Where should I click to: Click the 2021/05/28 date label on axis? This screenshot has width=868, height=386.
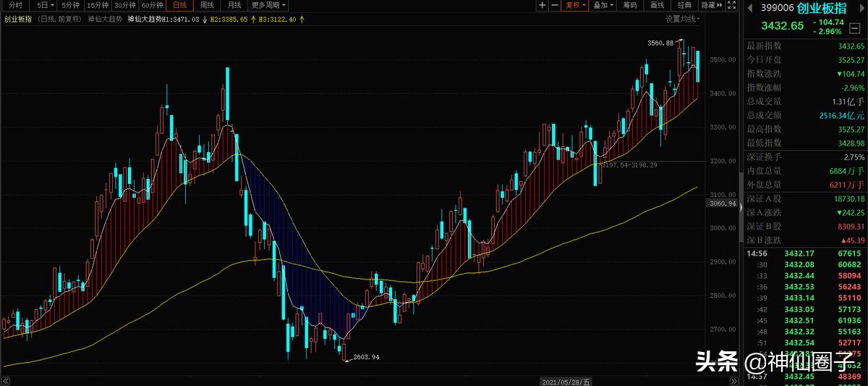tap(566, 382)
